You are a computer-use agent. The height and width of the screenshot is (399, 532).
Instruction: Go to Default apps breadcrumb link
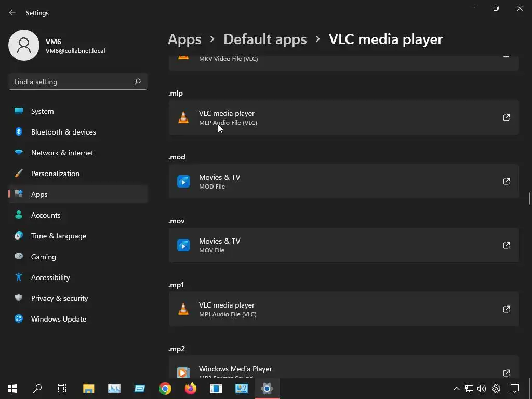[265, 39]
